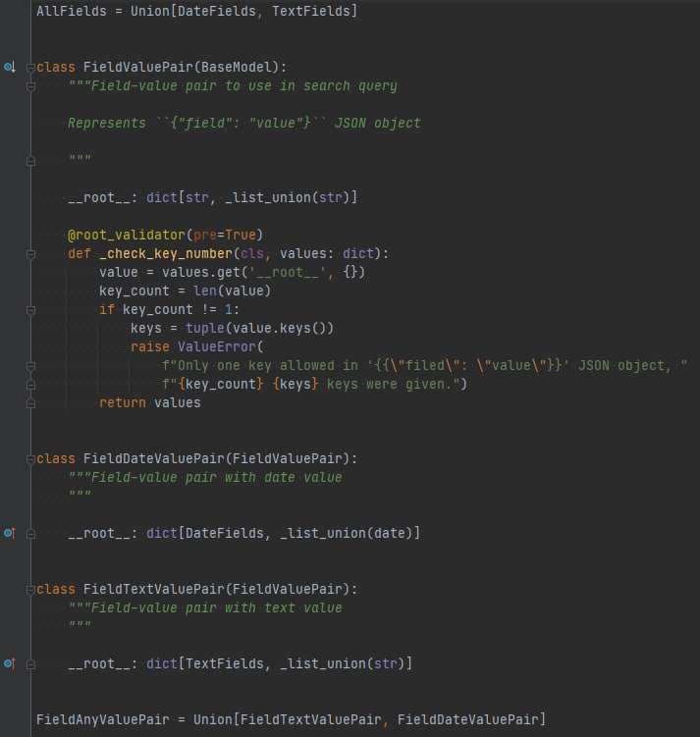
Task: Click ValueError in the raise statement
Action: (217, 346)
